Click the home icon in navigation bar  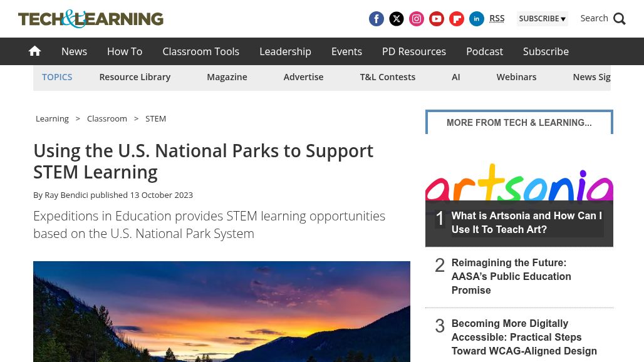35,51
